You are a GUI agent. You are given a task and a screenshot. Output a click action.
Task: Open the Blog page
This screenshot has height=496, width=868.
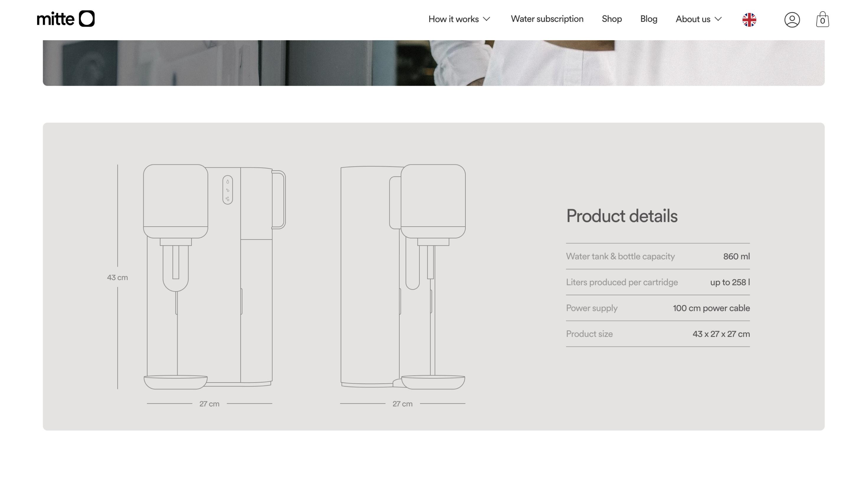649,19
